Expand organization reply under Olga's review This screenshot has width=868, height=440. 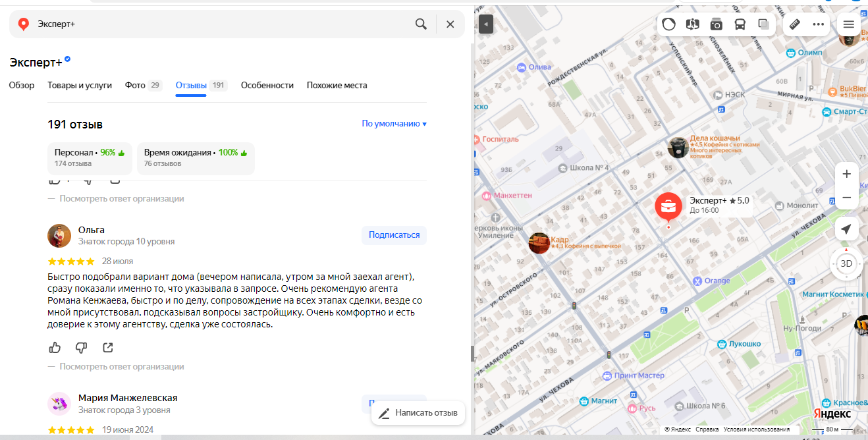tap(121, 366)
